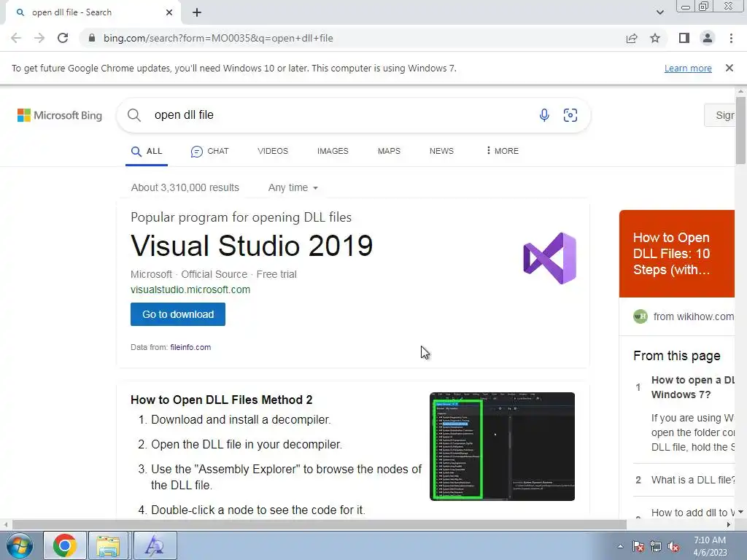The height and width of the screenshot is (560, 747).
Task: Dismiss the Chrome update notification bar
Action: pyautogui.click(x=729, y=68)
